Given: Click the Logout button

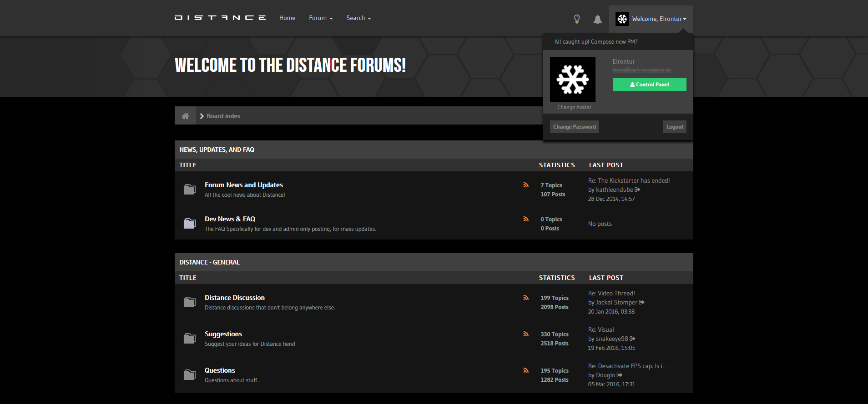Looking at the screenshot, I should pos(675,127).
